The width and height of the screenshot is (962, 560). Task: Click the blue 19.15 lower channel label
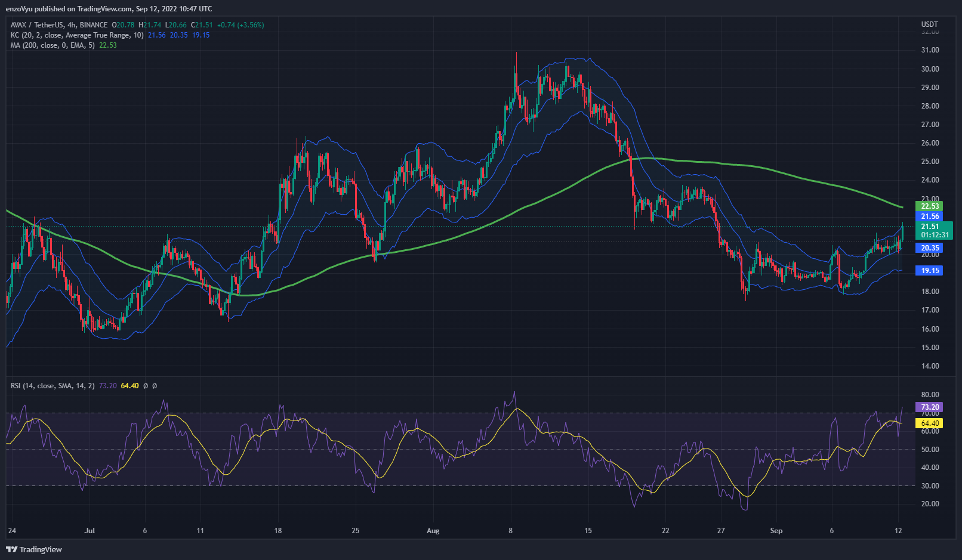929,271
